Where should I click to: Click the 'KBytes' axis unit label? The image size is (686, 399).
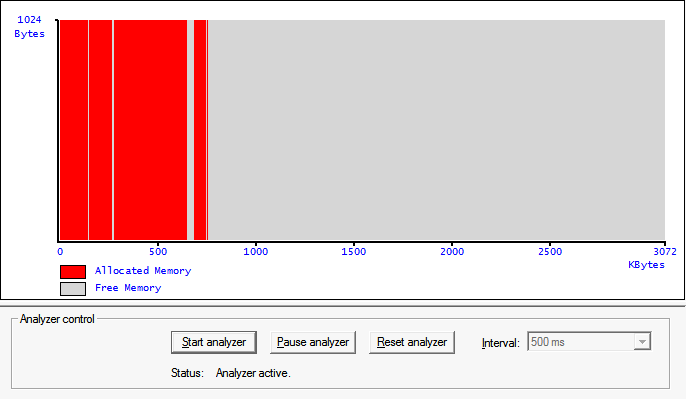point(646,265)
